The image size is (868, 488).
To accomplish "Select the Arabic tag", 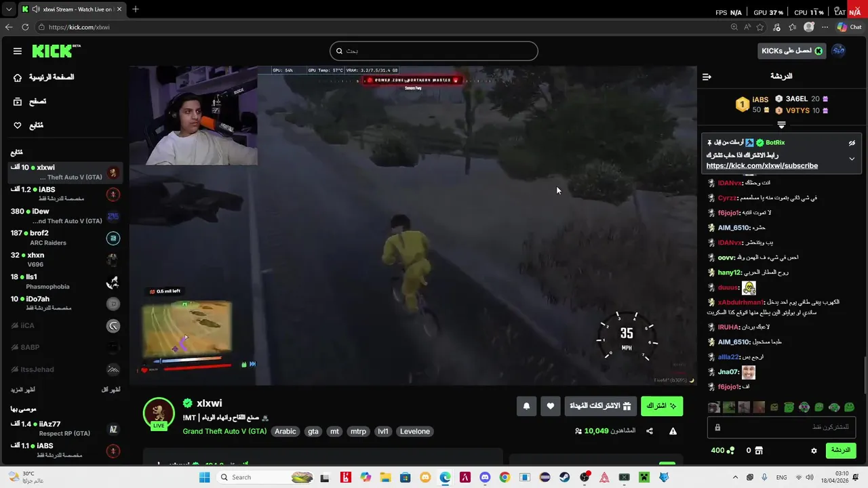I will pyautogui.click(x=285, y=431).
